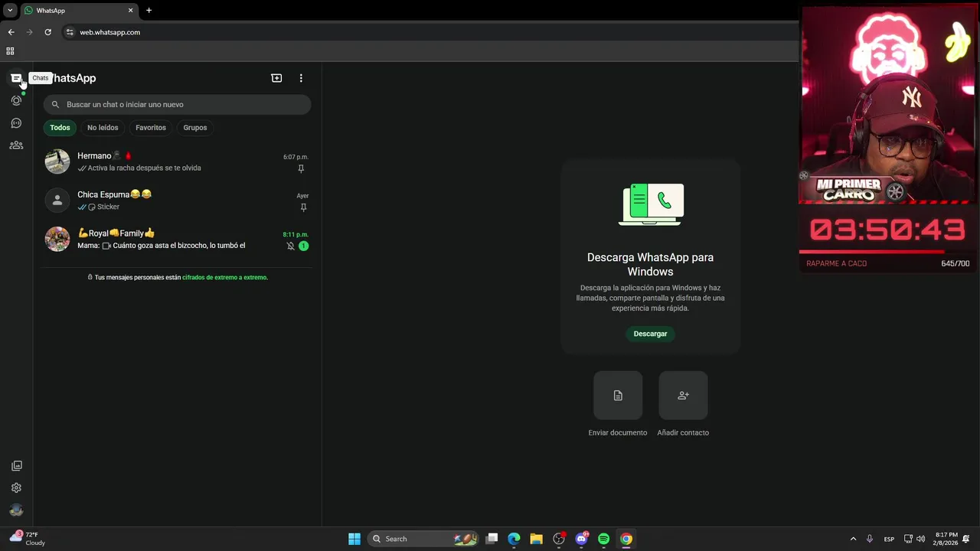Open the Status (Estados) sidebar icon
This screenshot has height=551, width=980.
(x=16, y=100)
